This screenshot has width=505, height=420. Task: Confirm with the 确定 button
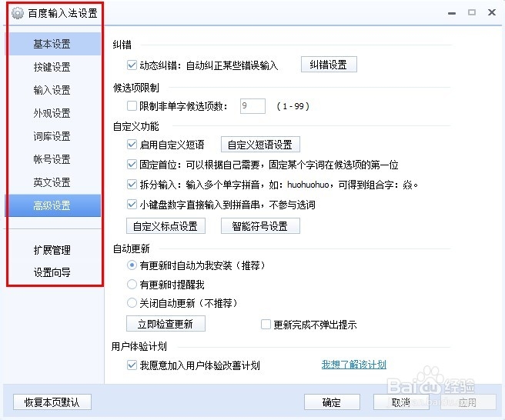(332, 402)
